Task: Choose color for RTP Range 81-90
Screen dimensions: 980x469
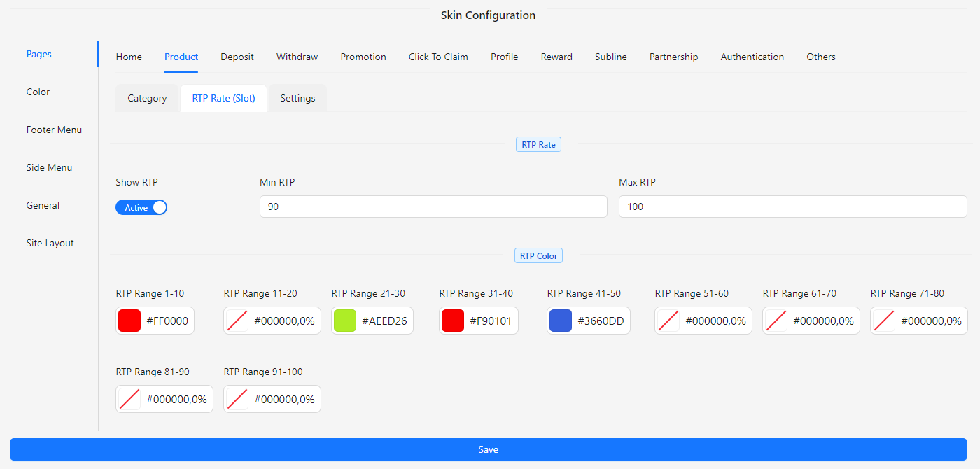Action: tap(129, 399)
